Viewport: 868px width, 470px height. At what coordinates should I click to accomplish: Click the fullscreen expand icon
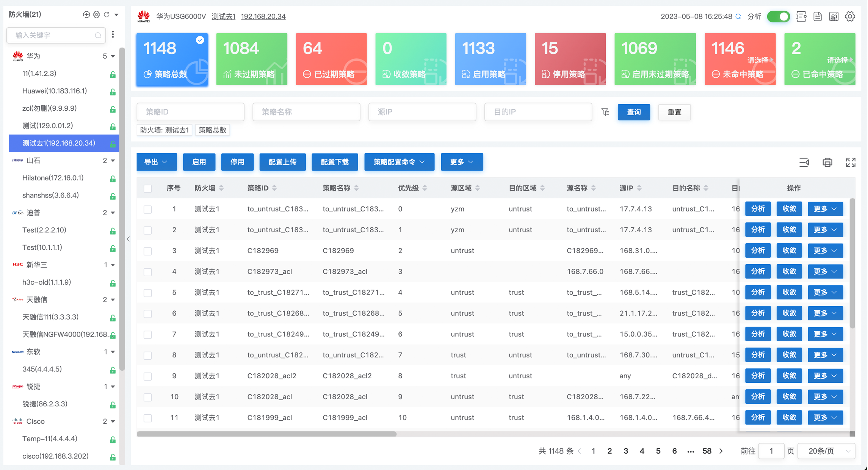[x=851, y=162]
